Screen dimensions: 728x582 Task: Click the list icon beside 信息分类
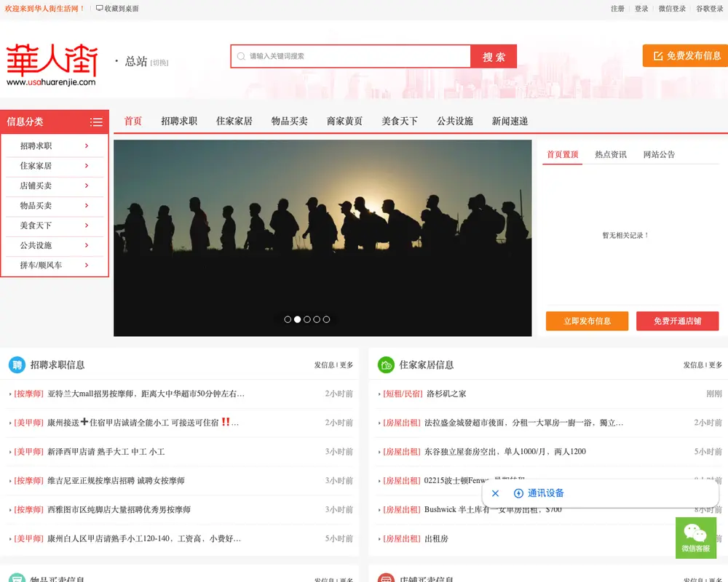point(96,122)
